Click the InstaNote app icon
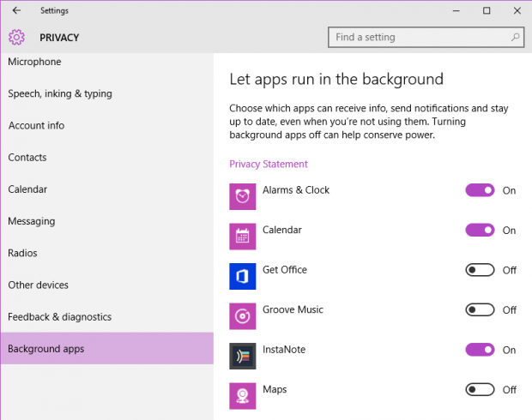This screenshot has height=420, width=532. point(242,356)
